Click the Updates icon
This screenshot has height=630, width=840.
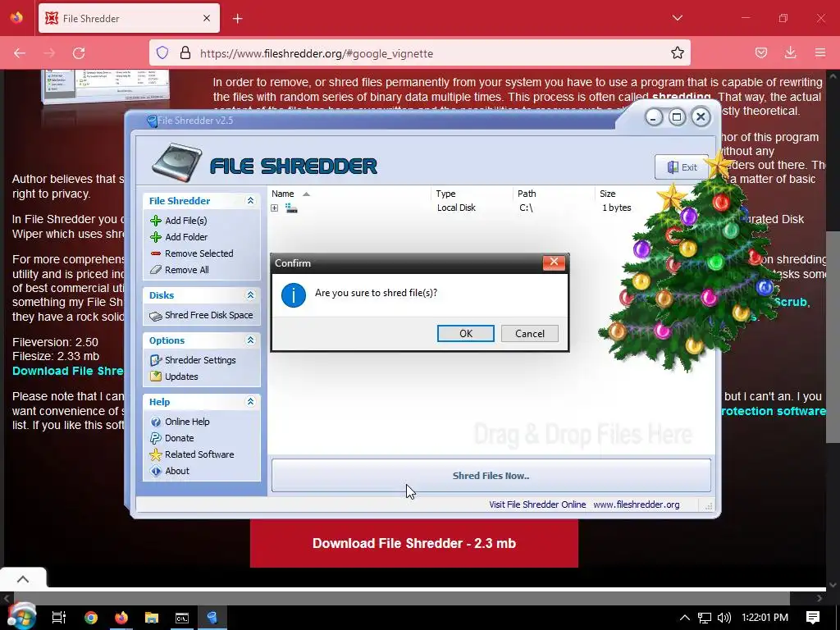click(x=156, y=377)
